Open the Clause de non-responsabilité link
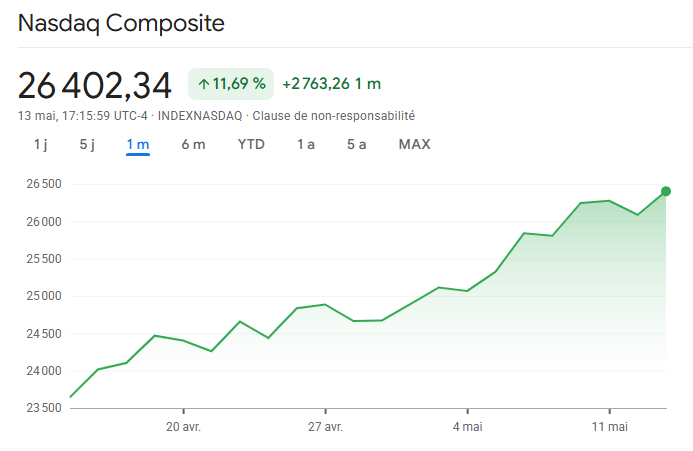 pyautogui.click(x=334, y=116)
